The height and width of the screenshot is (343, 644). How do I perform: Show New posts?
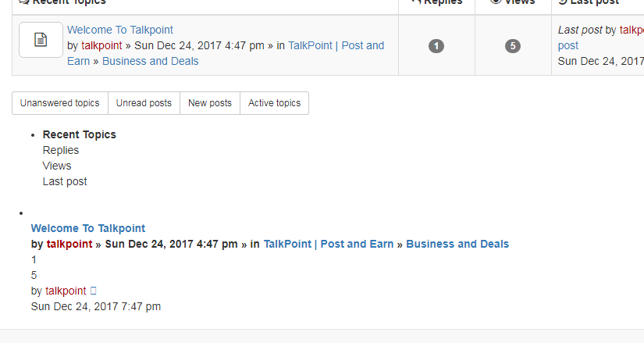210,103
